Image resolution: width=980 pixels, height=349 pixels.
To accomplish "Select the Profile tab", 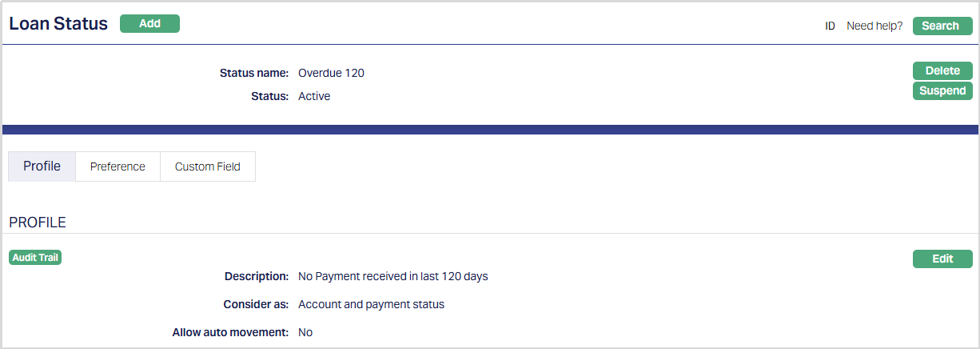I will coord(42,166).
